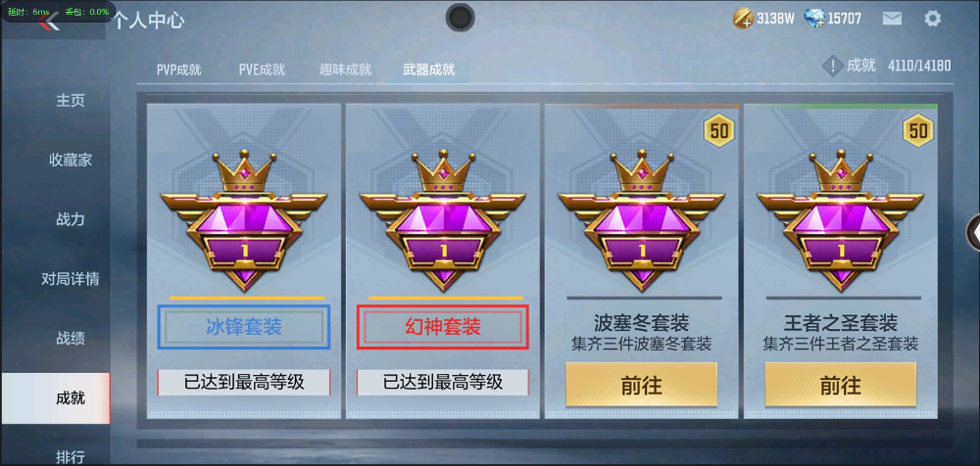Expand the side drawer arrow at right edge
This screenshot has width=980, height=466.
click(x=974, y=232)
